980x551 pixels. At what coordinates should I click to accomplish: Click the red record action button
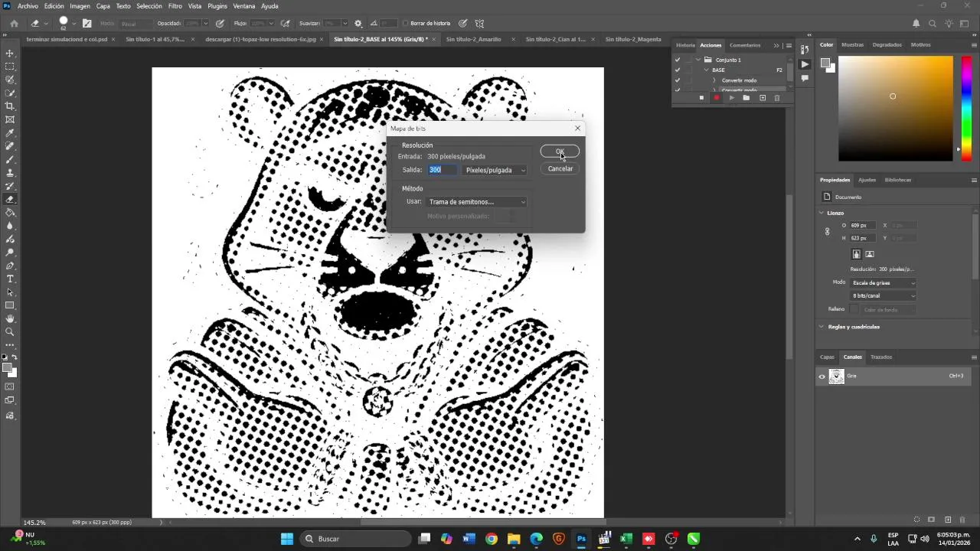[x=717, y=98]
